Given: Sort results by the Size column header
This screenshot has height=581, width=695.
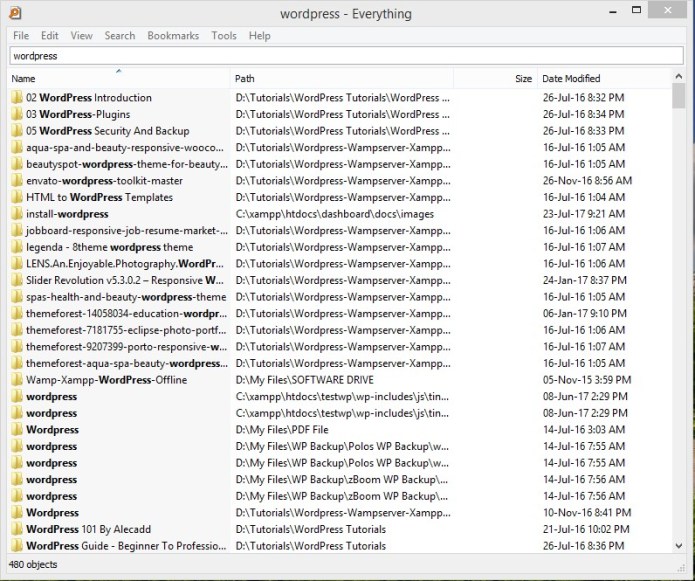Looking at the screenshot, I should (495, 78).
